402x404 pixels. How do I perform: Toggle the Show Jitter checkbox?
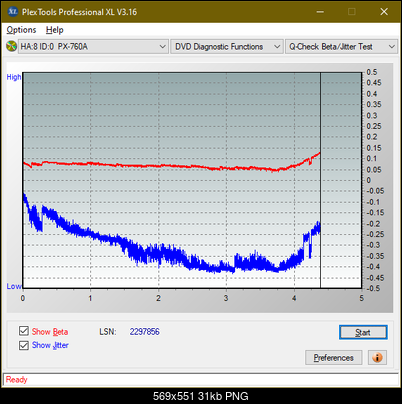[24, 345]
